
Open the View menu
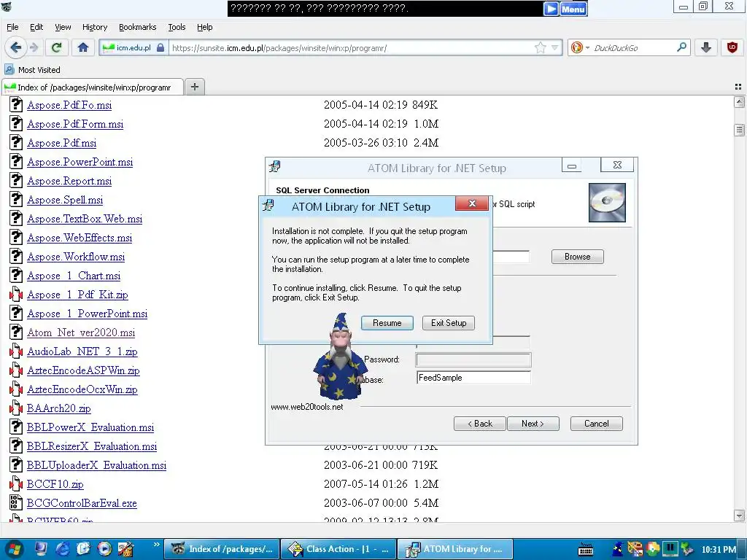point(63,27)
